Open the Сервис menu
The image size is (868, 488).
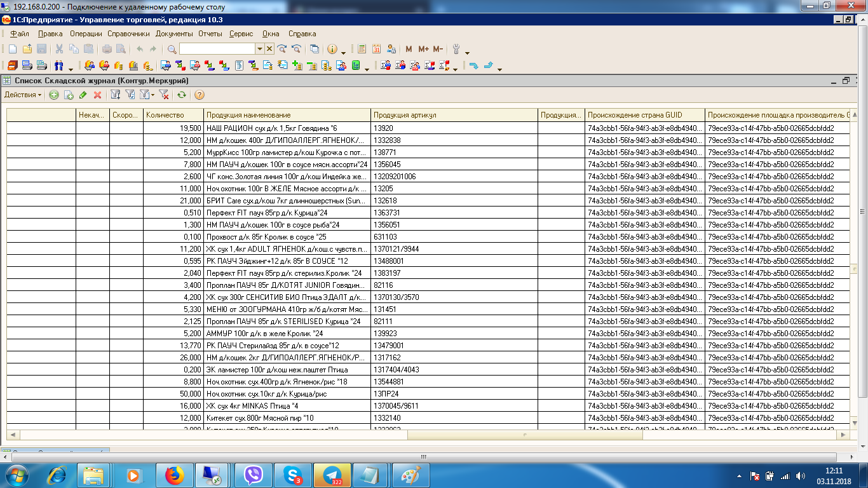pyautogui.click(x=241, y=34)
